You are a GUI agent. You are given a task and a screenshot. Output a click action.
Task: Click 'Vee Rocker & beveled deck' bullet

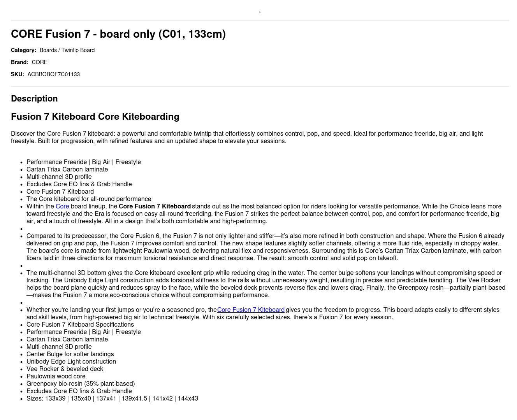[x=65, y=369]
